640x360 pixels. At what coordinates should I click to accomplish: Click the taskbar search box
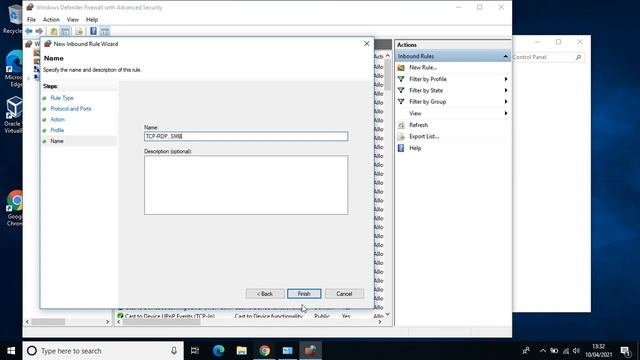pos(103,351)
